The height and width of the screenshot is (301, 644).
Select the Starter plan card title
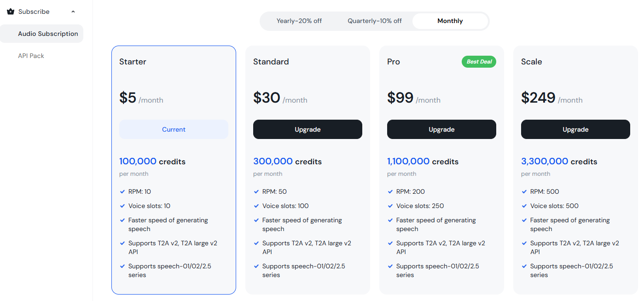tap(133, 62)
